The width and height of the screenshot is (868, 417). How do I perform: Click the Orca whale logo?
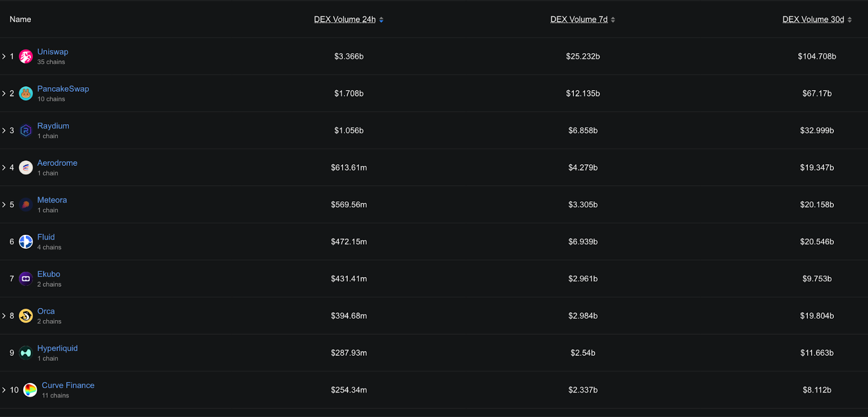25,315
